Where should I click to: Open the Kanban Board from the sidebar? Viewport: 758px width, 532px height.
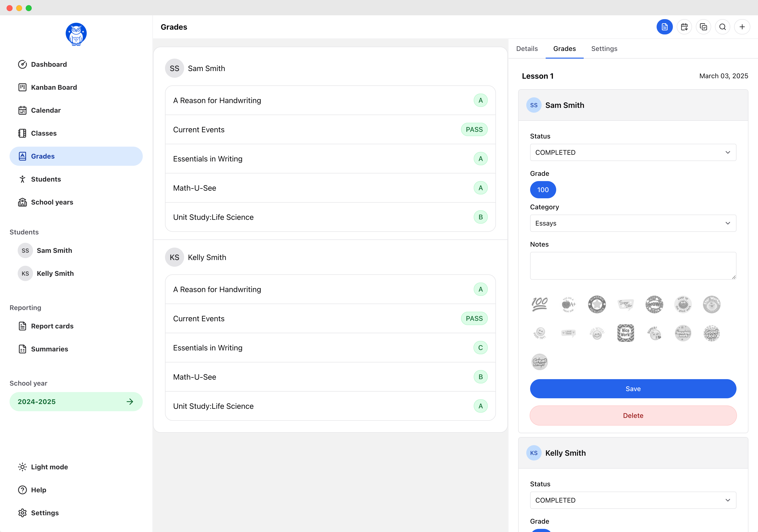(x=54, y=87)
